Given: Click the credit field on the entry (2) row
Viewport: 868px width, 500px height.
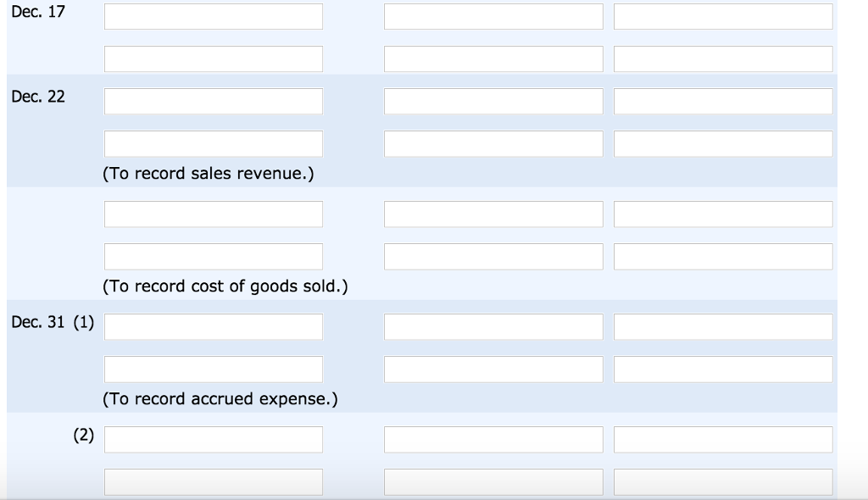Looking at the screenshot, I should pyautogui.click(x=722, y=438).
